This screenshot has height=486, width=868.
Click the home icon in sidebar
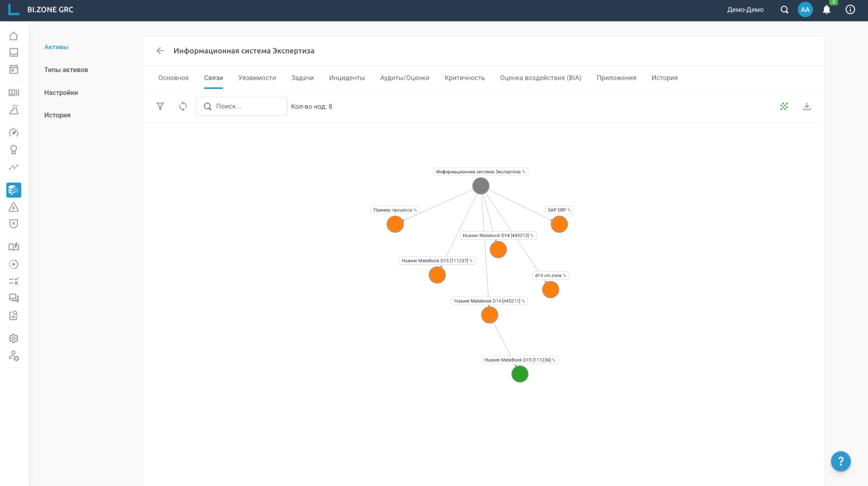pyautogui.click(x=14, y=36)
